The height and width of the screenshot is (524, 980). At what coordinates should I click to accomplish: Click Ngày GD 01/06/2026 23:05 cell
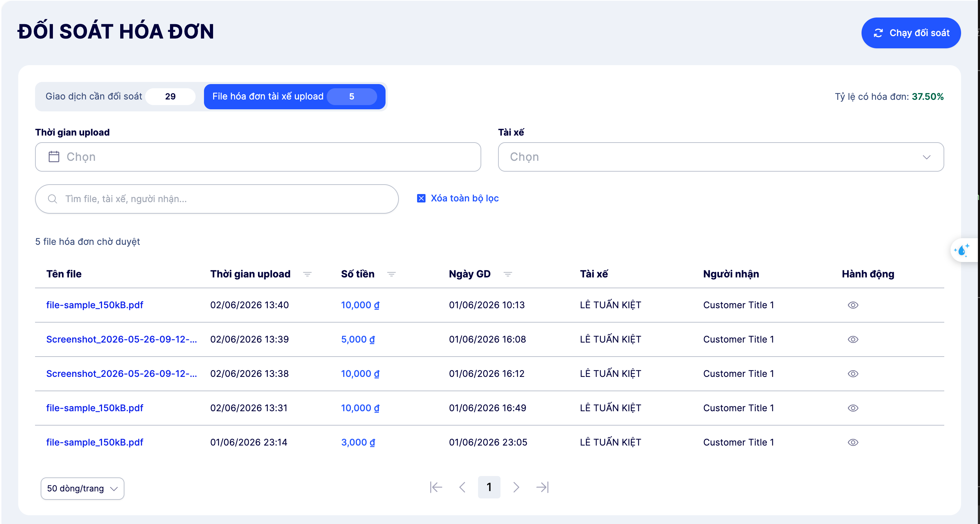point(488,442)
